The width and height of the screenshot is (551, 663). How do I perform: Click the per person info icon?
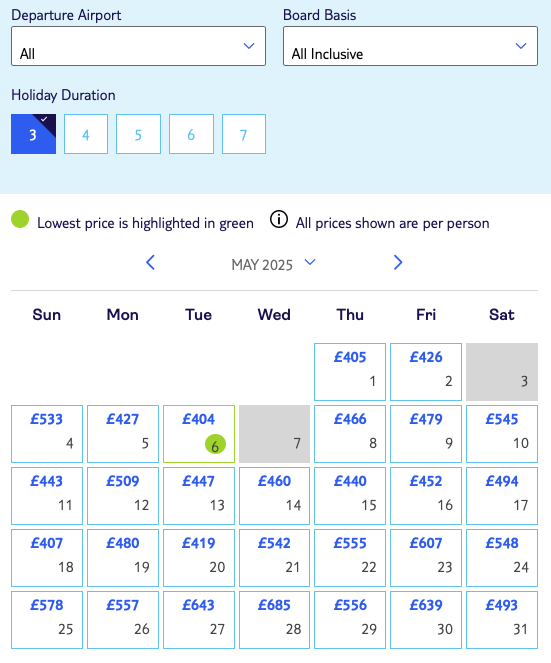tap(279, 219)
